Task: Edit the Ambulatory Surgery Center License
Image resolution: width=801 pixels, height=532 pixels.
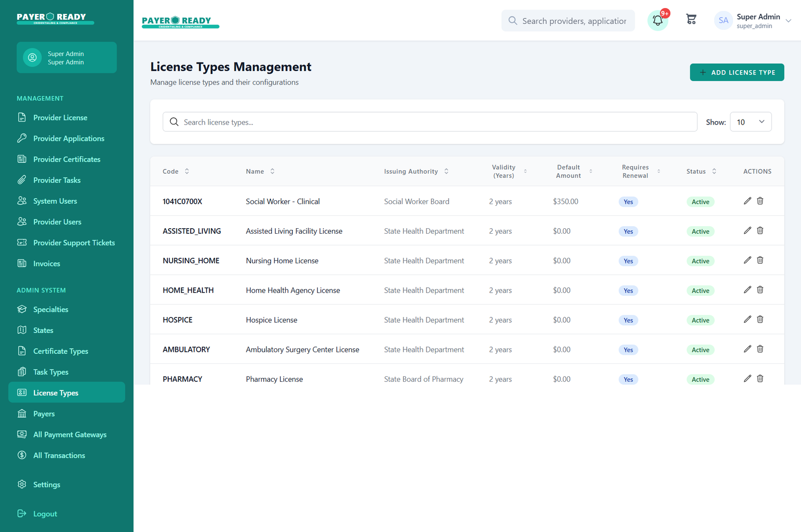Action: [x=747, y=349]
